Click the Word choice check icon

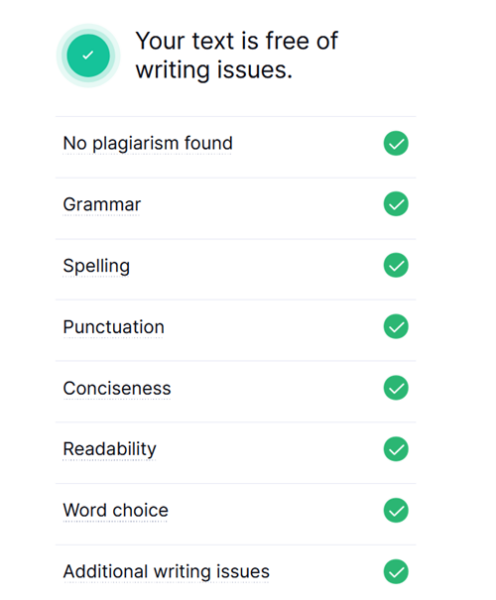tap(396, 510)
